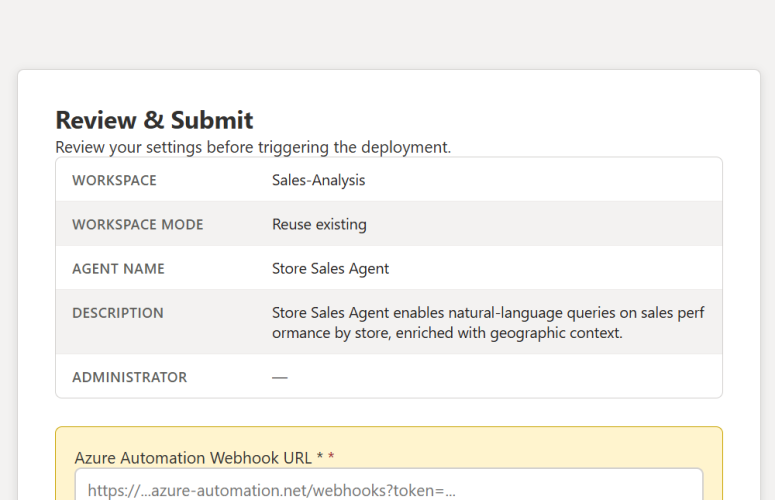Click the Review & Submit heading
This screenshot has width=775, height=500.
point(154,121)
